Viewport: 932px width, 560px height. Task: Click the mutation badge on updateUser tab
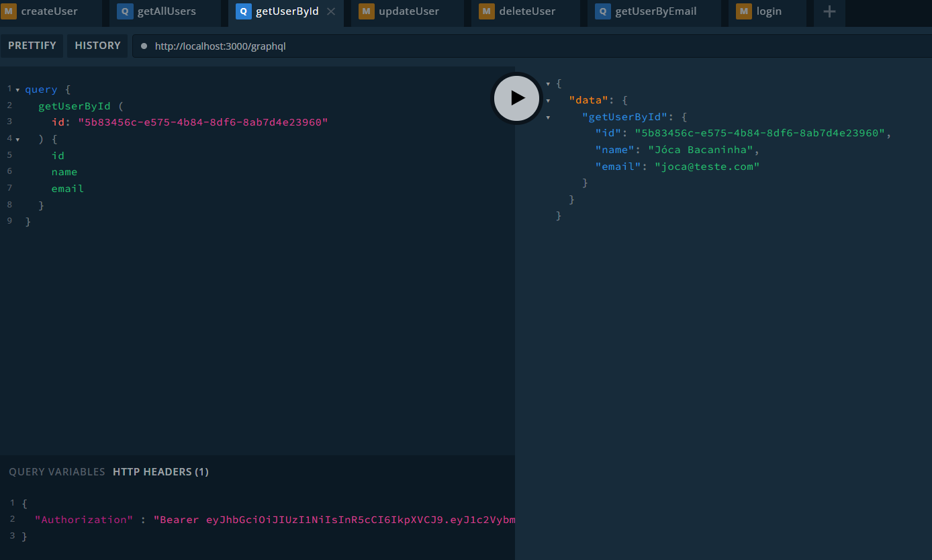pos(367,11)
